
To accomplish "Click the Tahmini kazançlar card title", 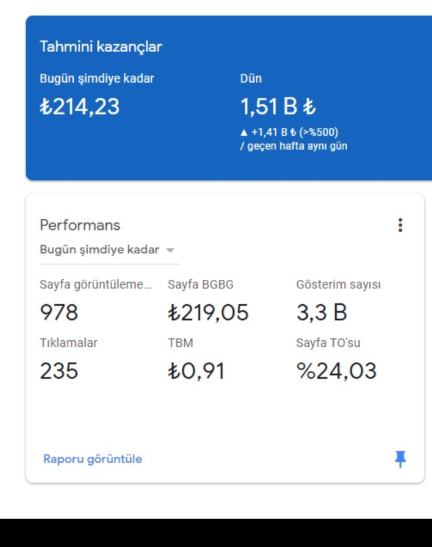I will [101, 47].
